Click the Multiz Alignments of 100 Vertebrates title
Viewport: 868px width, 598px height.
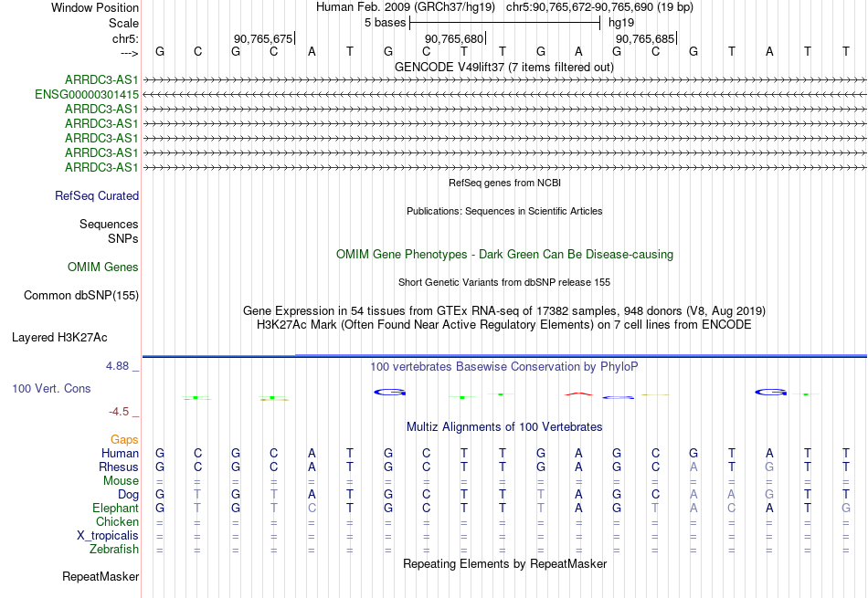(x=504, y=427)
